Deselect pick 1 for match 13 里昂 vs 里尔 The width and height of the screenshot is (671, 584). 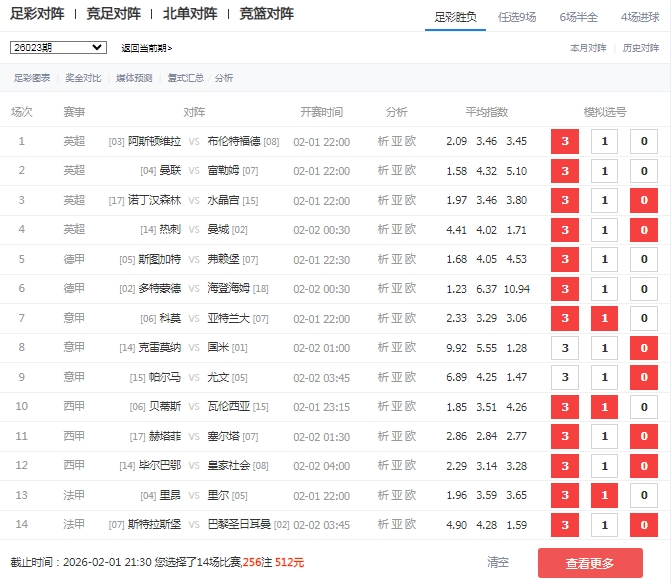(604, 495)
